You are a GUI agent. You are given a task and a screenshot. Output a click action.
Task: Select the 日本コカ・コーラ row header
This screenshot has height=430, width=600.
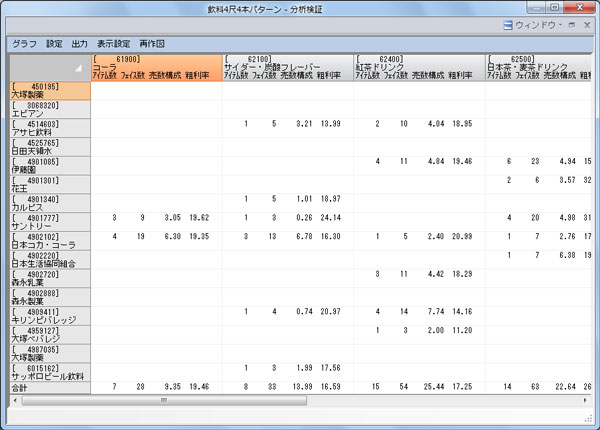coord(50,241)
